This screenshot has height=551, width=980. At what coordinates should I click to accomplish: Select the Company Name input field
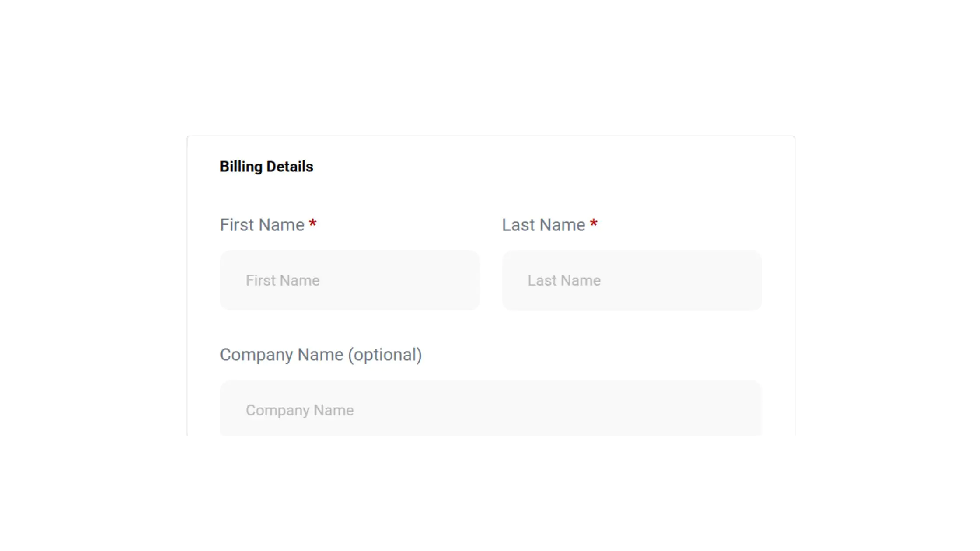click(491, 410)
